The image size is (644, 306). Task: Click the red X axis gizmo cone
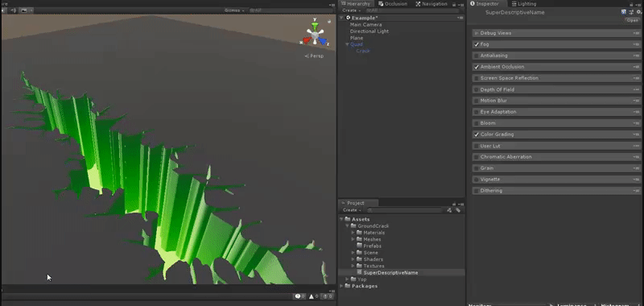click(307, 41)
